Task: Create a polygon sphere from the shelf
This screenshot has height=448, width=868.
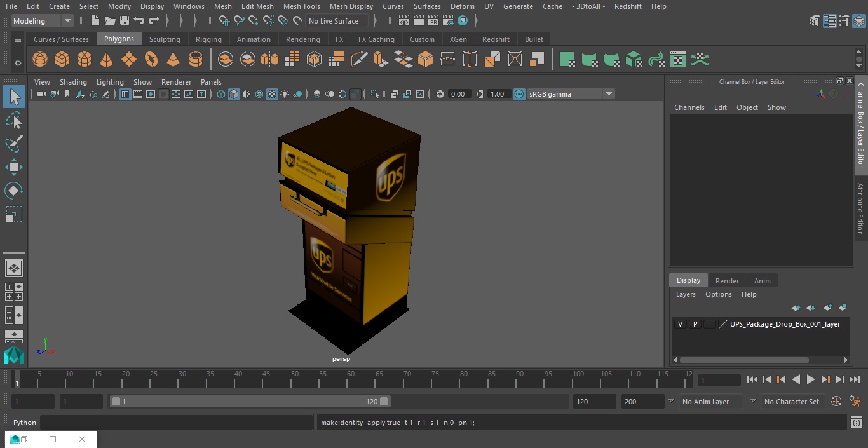Action: tap(40, 60)
